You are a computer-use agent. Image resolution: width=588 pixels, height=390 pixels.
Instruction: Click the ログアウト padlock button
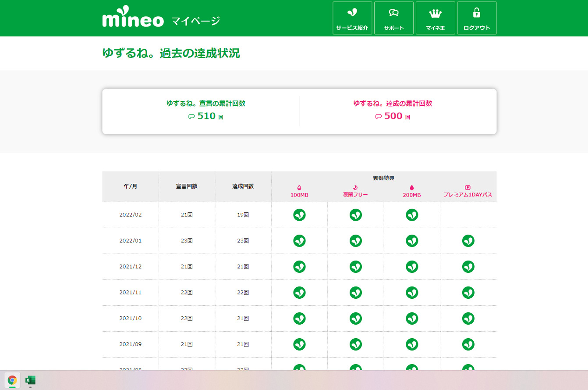coord(476,18)
